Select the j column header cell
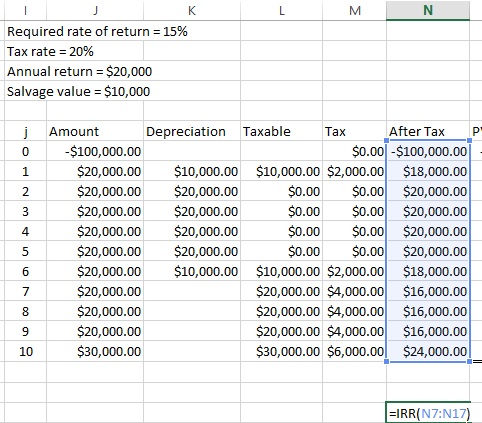482x423 pixels. (26, 131)
